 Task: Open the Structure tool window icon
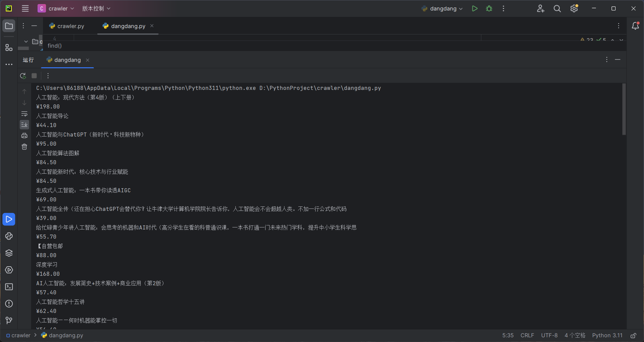tap(9, 48)
